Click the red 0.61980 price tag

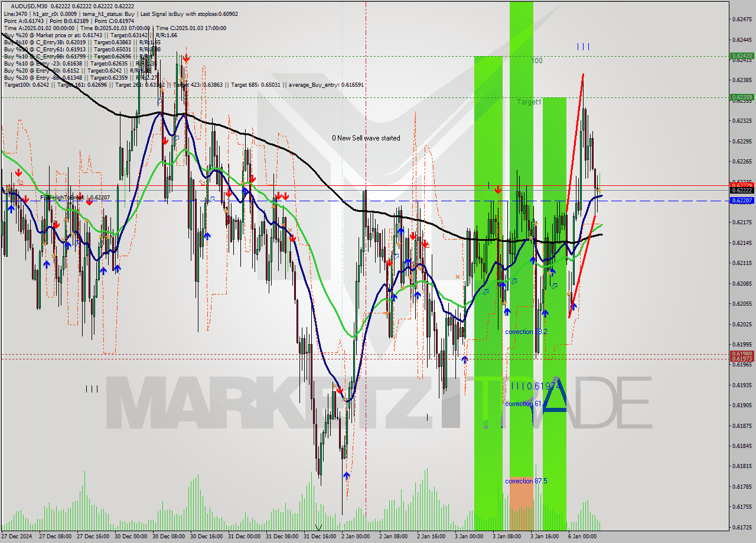[x=742, y=354]
